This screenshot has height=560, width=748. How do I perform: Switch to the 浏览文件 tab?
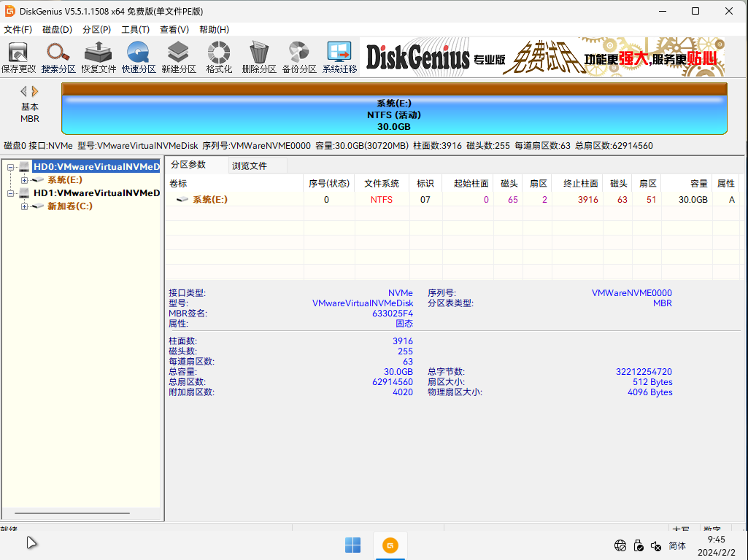pos(257,166)
